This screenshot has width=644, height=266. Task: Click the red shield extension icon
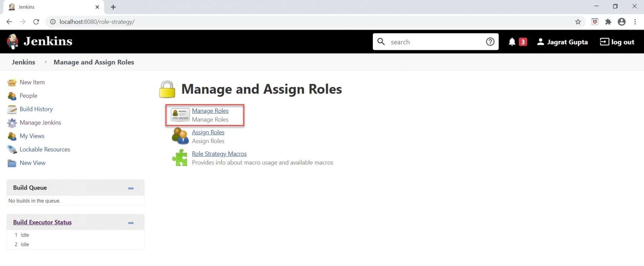(595, 22)
